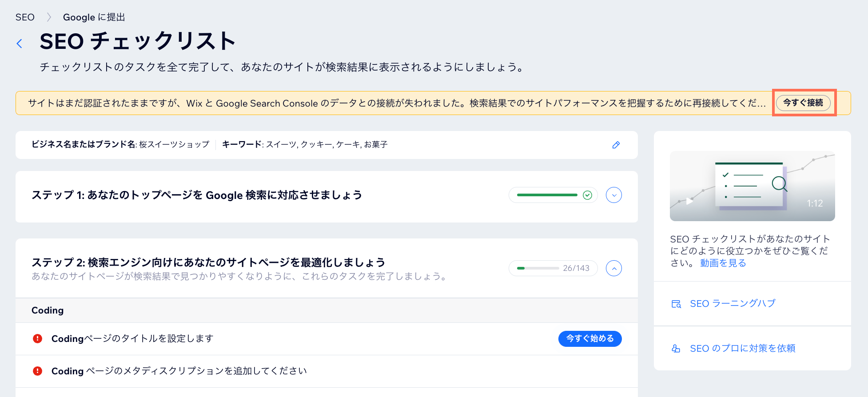
Task: Click the SEO ラーニングハブ icon
Action: (x=676, y=304)
